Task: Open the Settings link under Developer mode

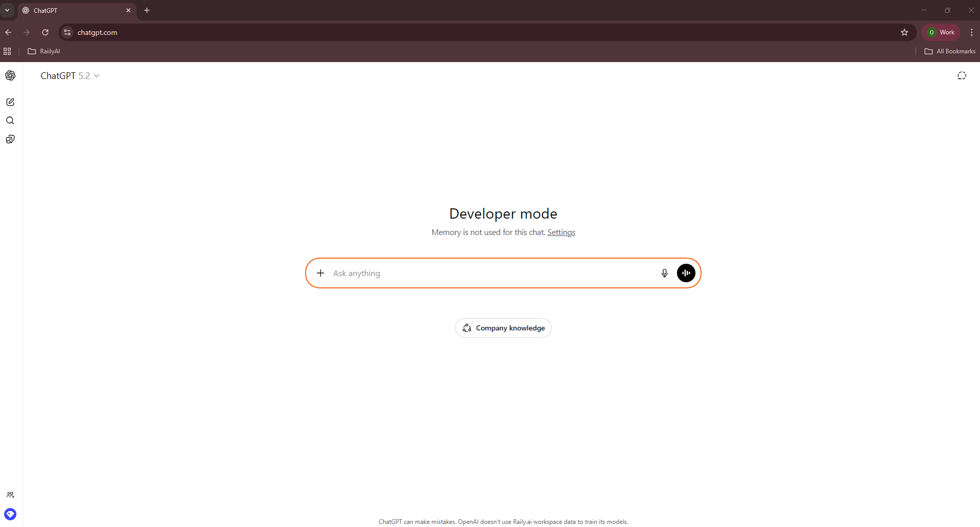Action: 561,232
